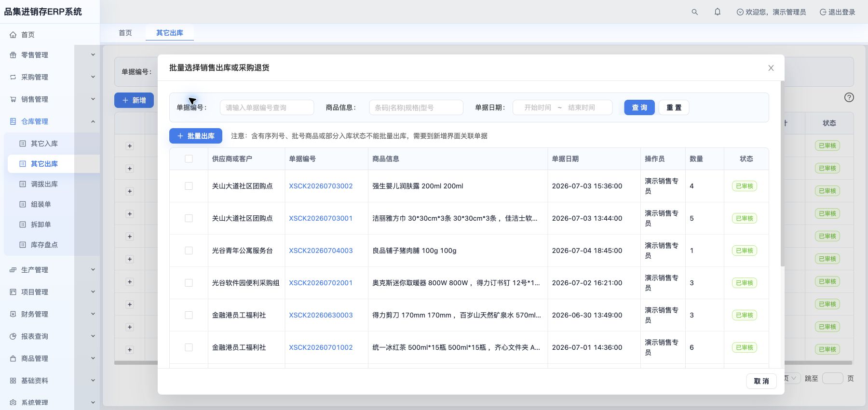Click the 单据编号 query input field
Screen dimensions: 868x410
pos(267,107)
